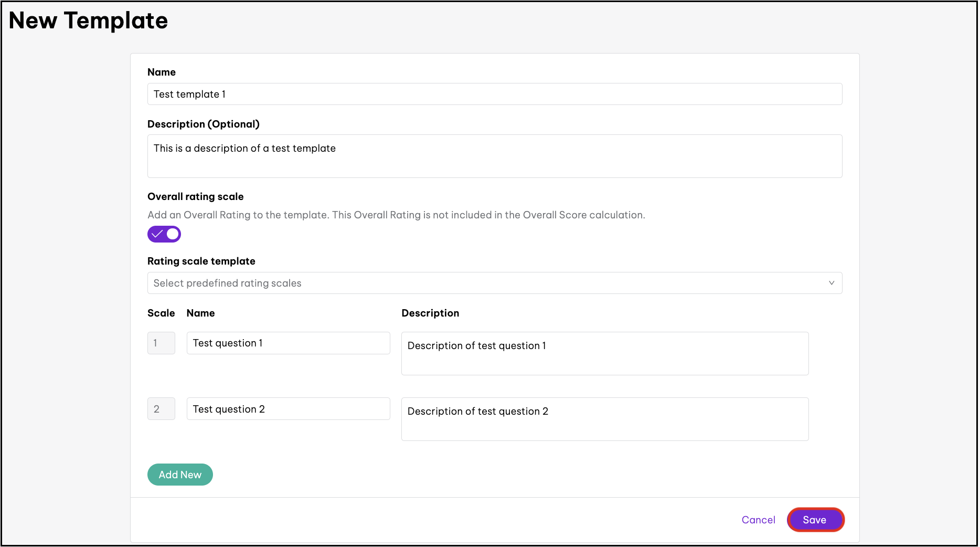
Task: Click the Rating scale template label
Action: 201,261
